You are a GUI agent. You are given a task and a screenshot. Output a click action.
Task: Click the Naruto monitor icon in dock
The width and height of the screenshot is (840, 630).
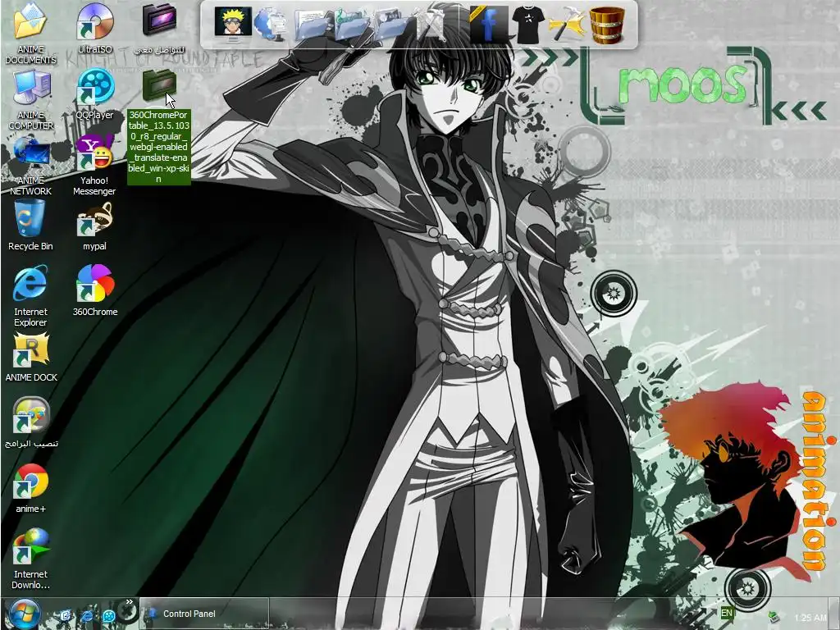pos(233,22)
